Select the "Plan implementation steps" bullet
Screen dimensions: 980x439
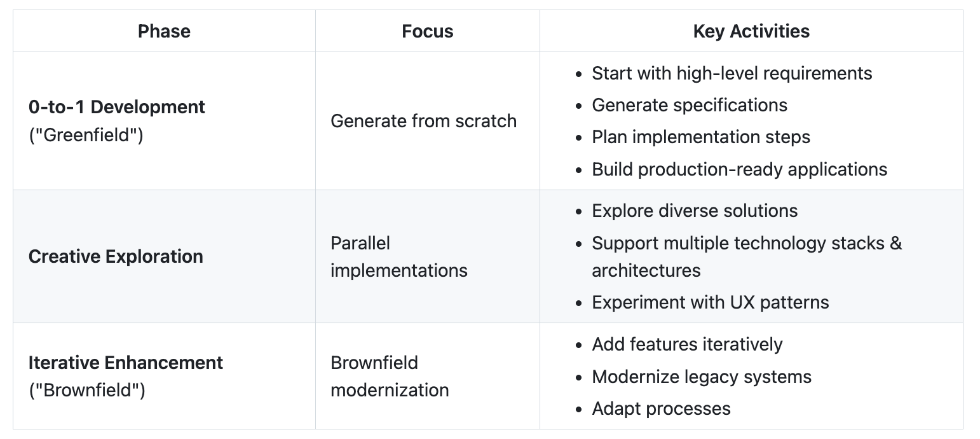pos(701,137)
